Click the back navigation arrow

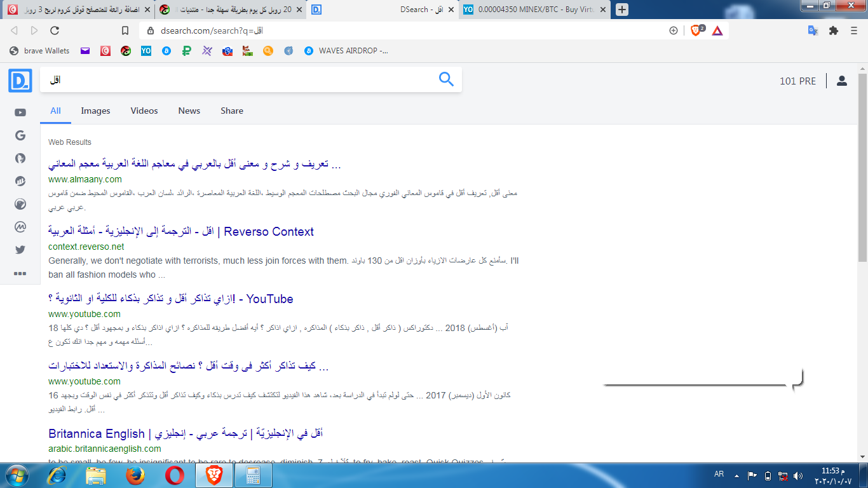[14, 30]
